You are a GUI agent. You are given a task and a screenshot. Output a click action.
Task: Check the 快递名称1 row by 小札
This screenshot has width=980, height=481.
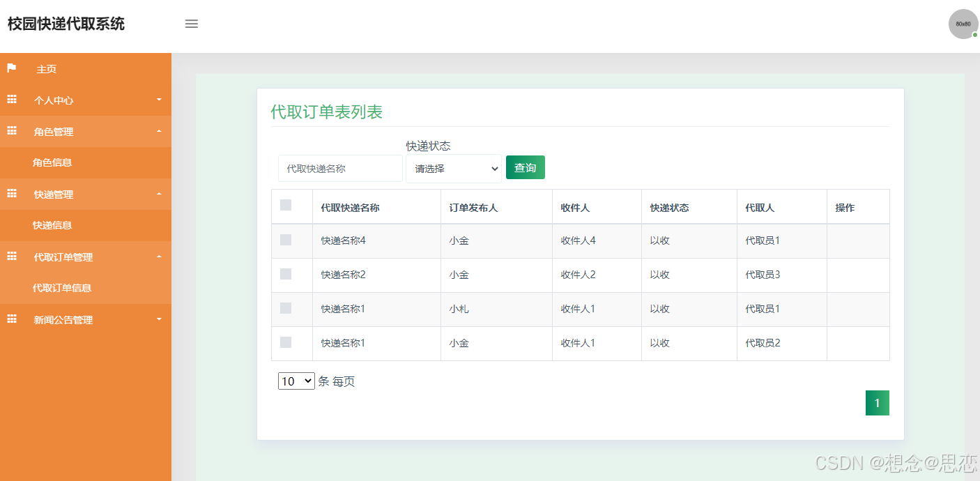[286, 308]
